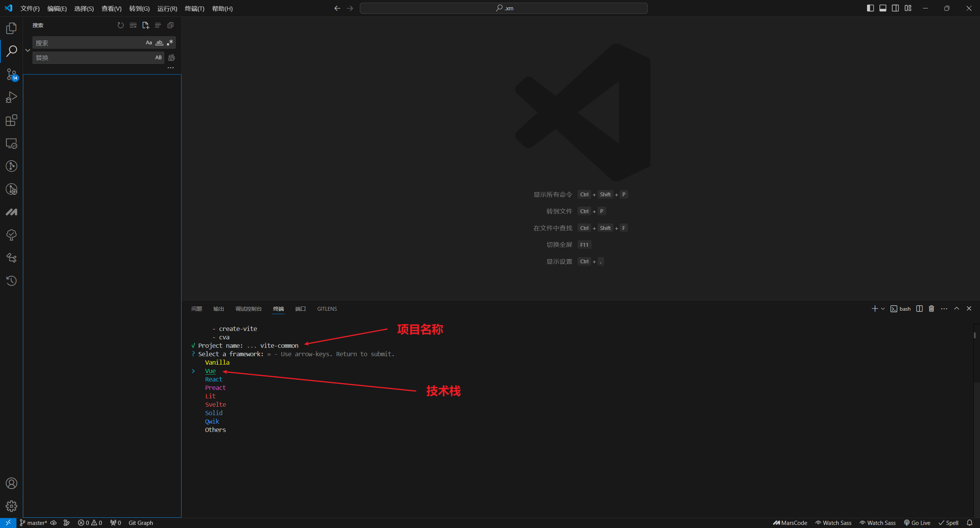Open launch profile dropdown beside new terminal

pos(883,309)
